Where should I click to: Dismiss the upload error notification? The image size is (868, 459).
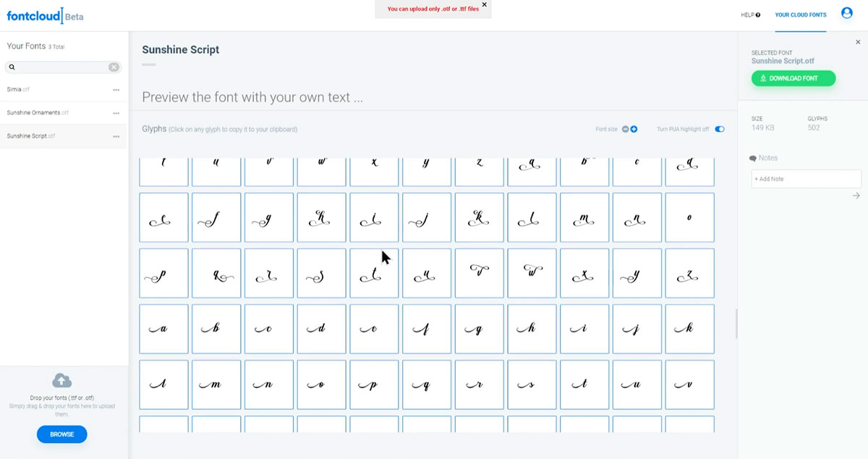tap(484, 4)
